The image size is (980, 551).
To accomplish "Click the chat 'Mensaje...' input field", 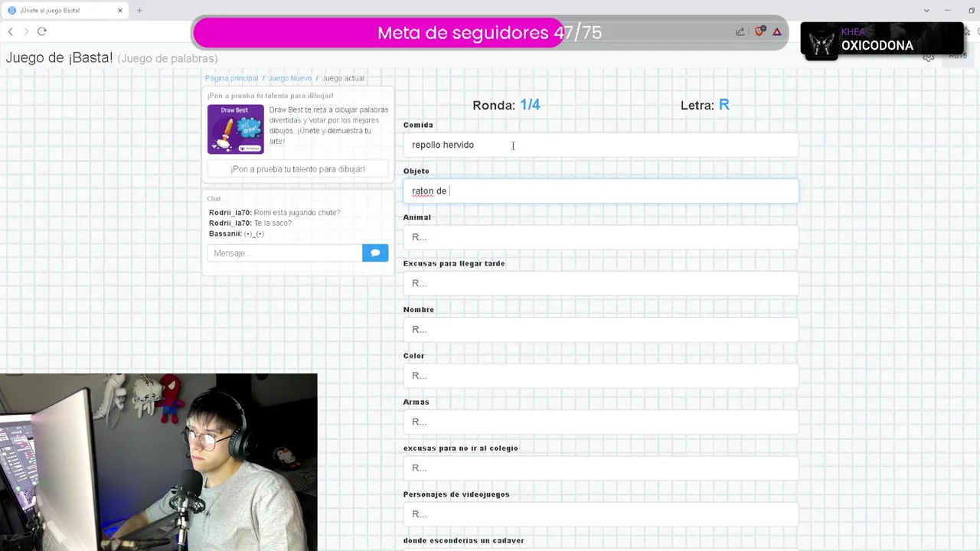I will pyautogui.click(x=285, y=253).
